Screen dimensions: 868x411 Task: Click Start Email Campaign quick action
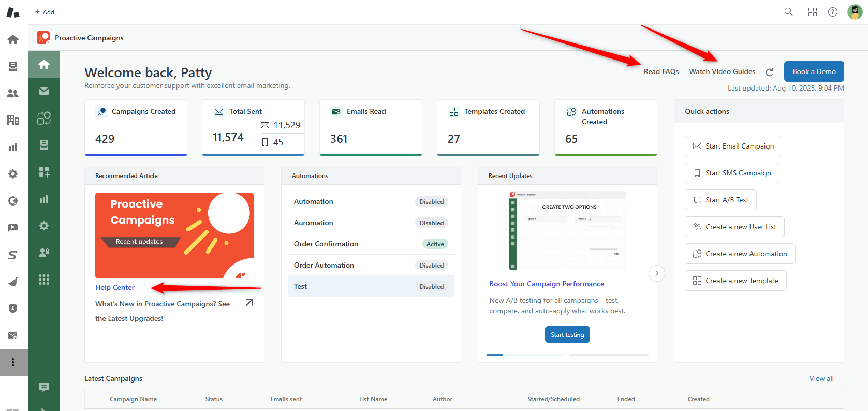pyautogui.click(x=733, y=146)
